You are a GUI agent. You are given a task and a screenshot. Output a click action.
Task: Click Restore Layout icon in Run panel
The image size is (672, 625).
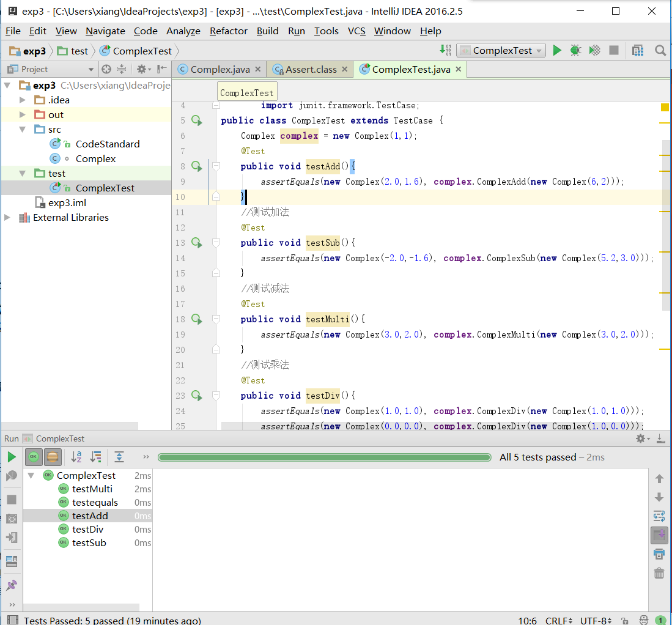pos(12,561)
